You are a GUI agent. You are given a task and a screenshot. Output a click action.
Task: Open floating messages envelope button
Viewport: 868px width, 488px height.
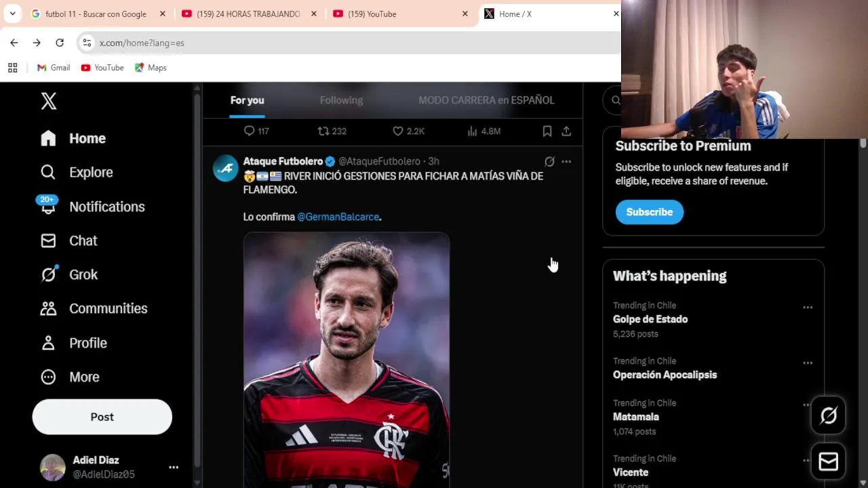(x=828, y=462)
